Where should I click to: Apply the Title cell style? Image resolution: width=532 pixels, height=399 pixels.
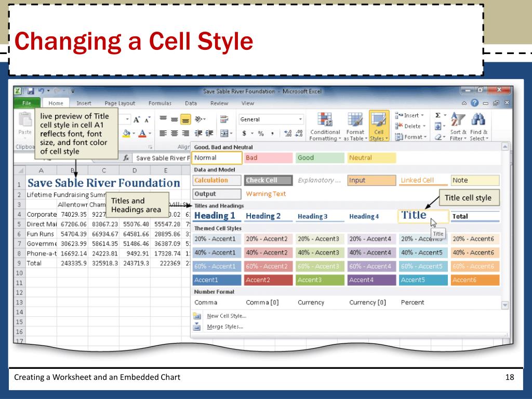[423, 216]
